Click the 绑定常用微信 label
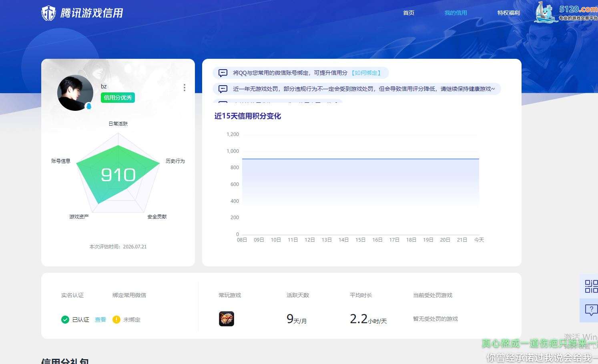 [x=129, y=295]
